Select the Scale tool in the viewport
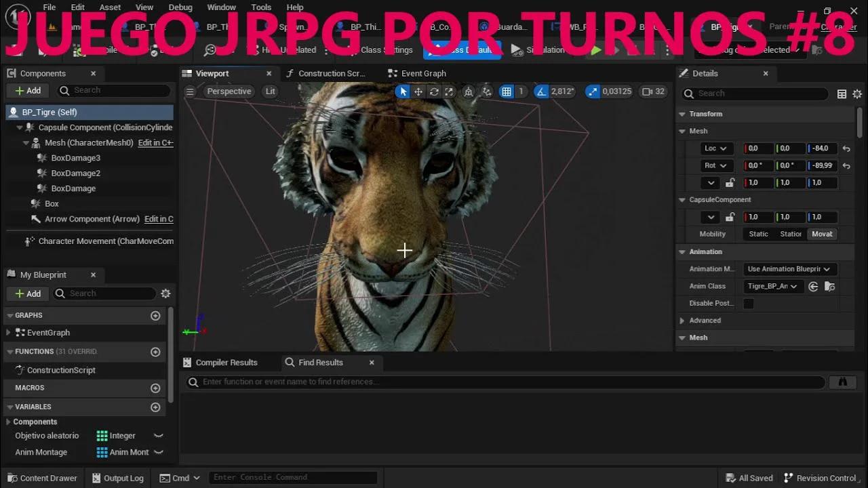Viewport: 868px width, 488px height. coord(450,91)
